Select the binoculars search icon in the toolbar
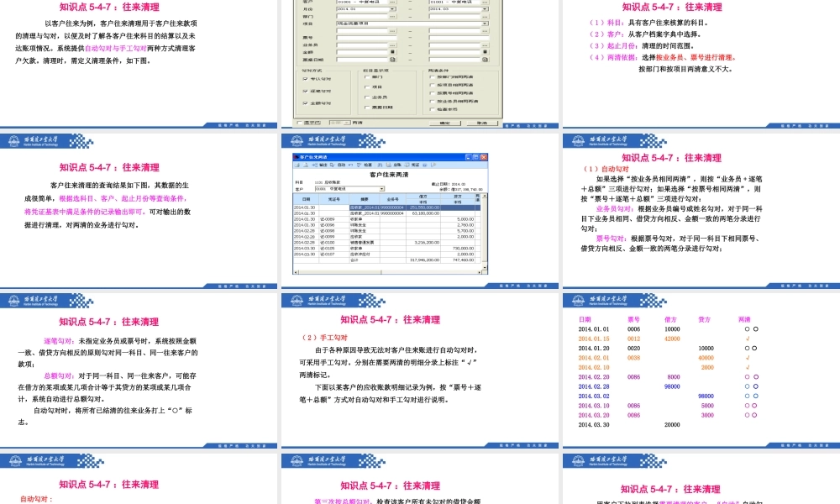Screen dimensions: 840x504 [381, 165]
